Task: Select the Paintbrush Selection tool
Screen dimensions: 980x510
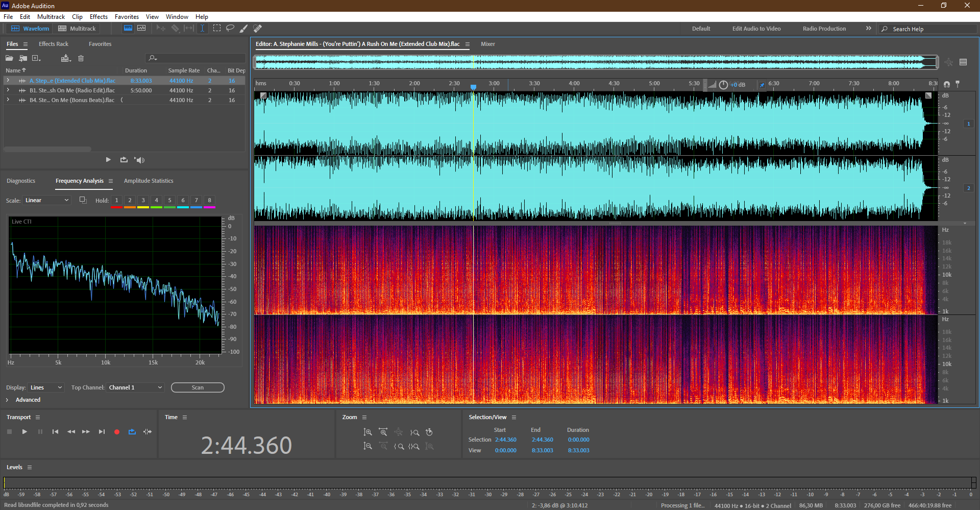Action: coord(244,29)
